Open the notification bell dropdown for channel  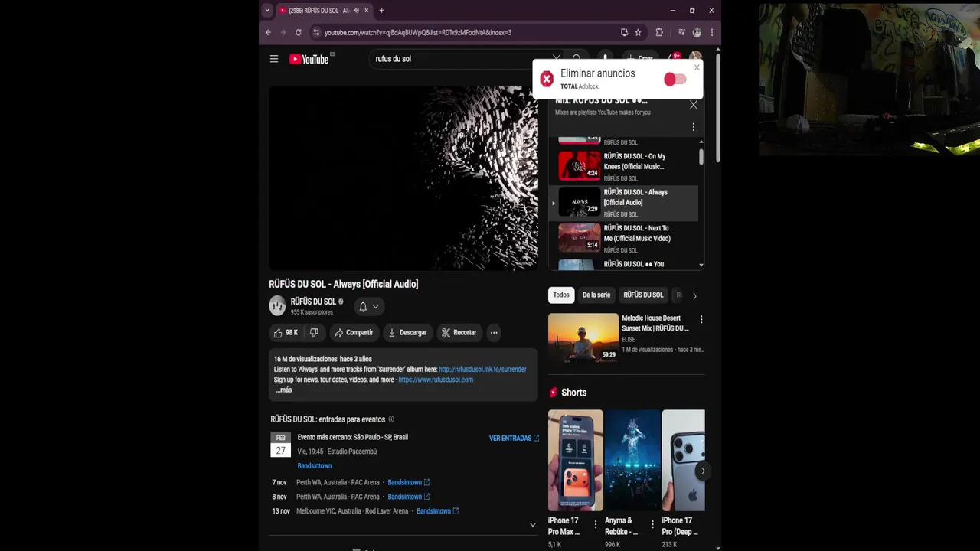[x=369, y=306]
